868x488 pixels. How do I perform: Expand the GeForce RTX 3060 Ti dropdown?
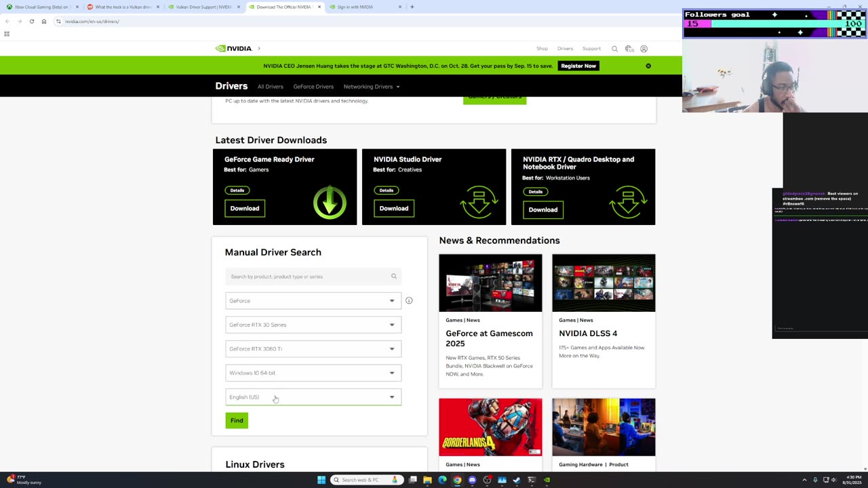(313, 348)
